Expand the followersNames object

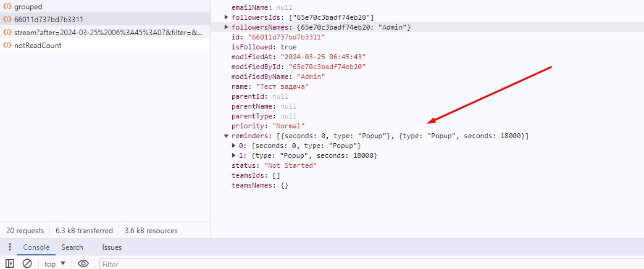coord(227,27)
